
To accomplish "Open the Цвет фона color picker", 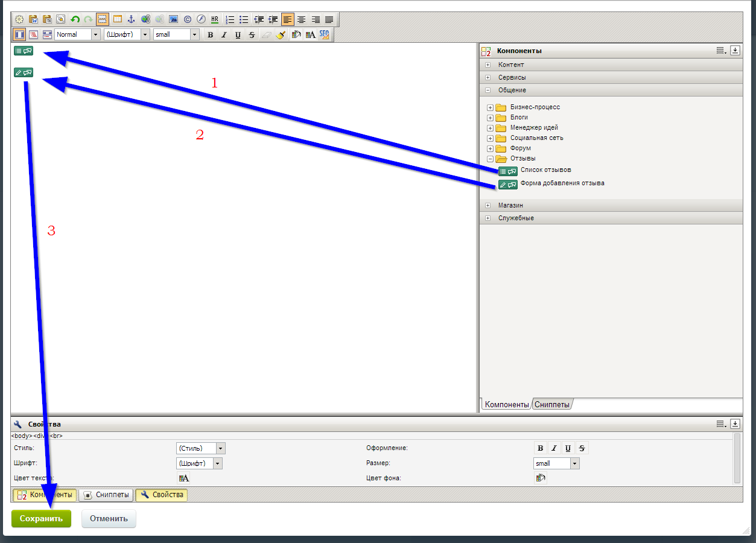I will (540, 478).
